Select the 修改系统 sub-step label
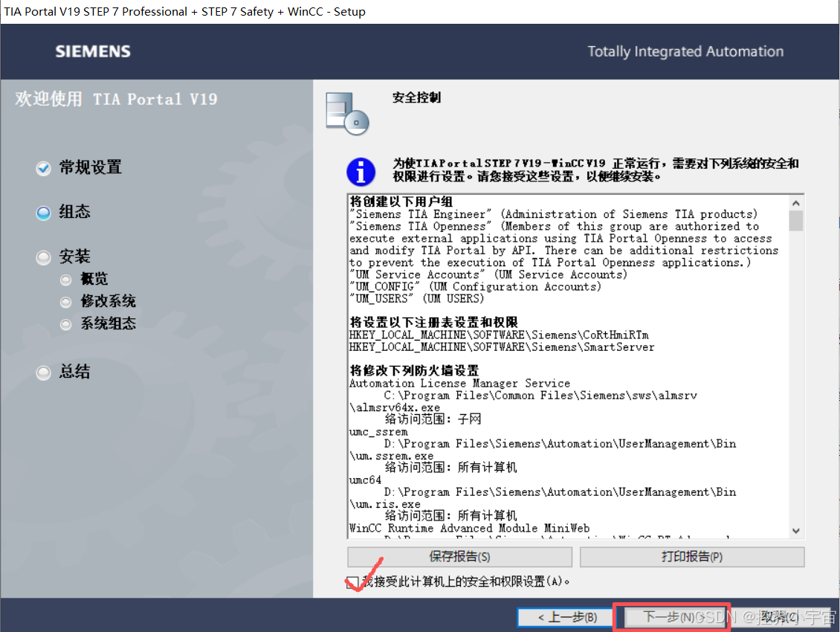 click(x=109, y=301)
